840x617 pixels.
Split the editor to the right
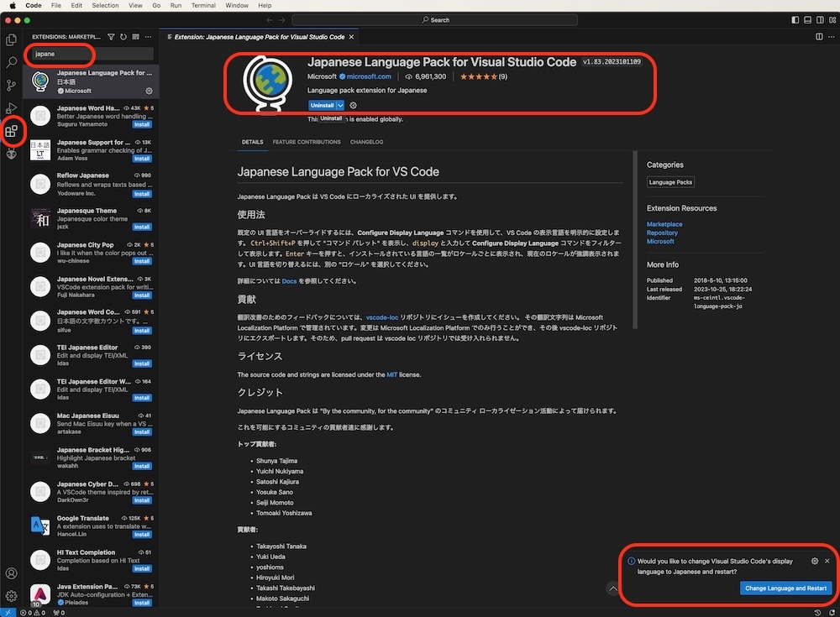tap(819, 37)
